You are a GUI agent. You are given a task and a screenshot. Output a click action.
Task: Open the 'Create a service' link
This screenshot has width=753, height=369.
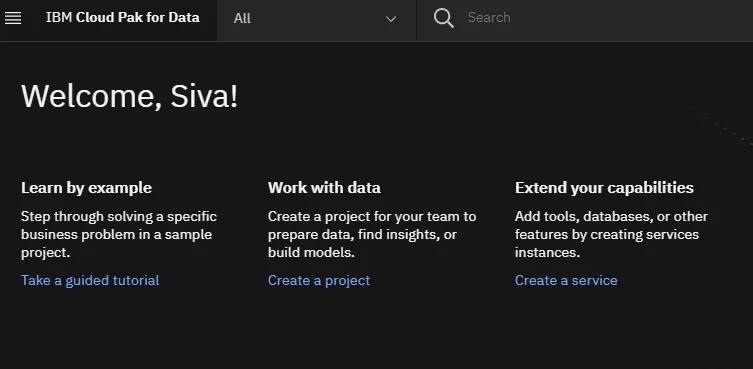566,280
